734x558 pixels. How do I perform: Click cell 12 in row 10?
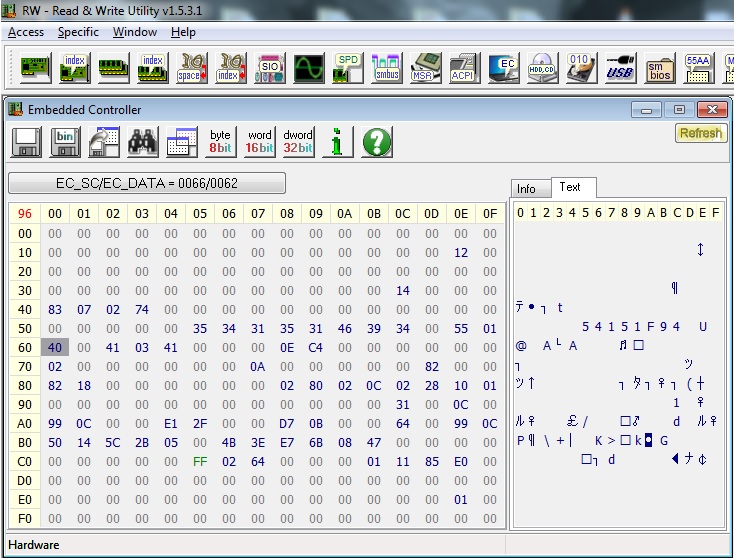pos(461,253)
